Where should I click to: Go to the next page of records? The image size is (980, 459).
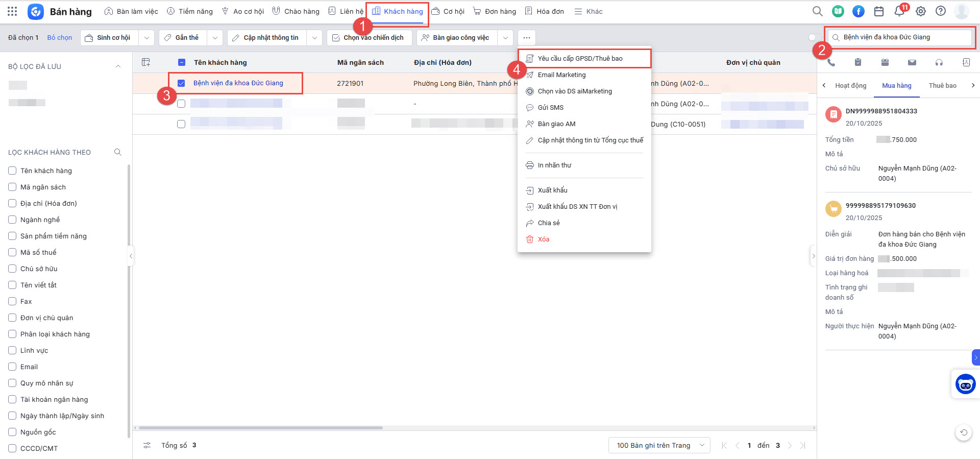[790, 445]
